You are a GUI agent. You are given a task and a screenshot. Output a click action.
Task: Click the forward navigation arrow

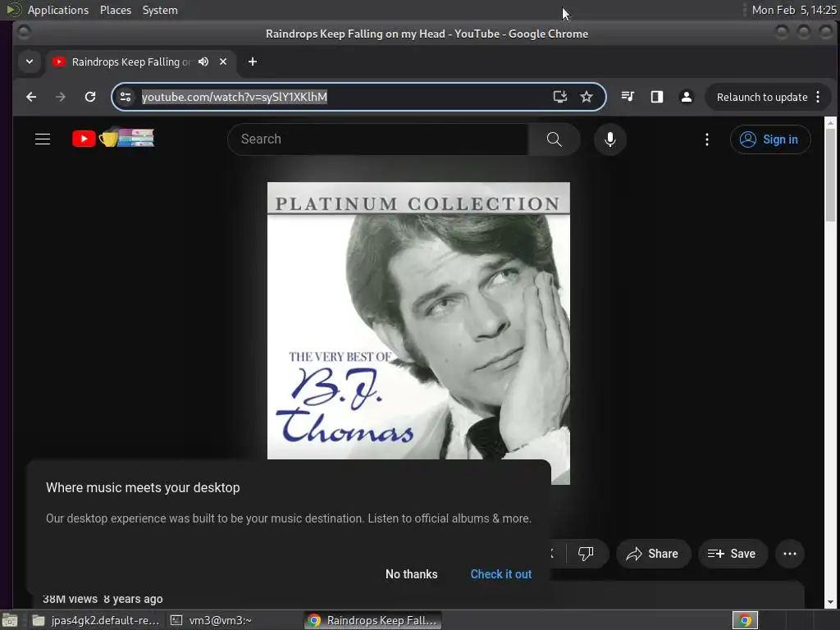[x=61, y=97]
